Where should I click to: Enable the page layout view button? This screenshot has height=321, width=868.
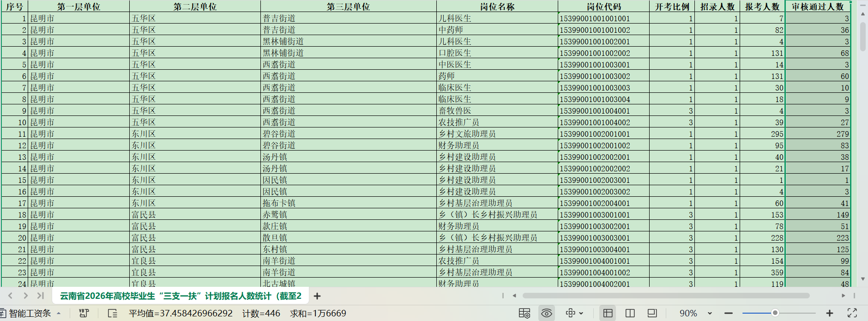(x=652, y=313)
